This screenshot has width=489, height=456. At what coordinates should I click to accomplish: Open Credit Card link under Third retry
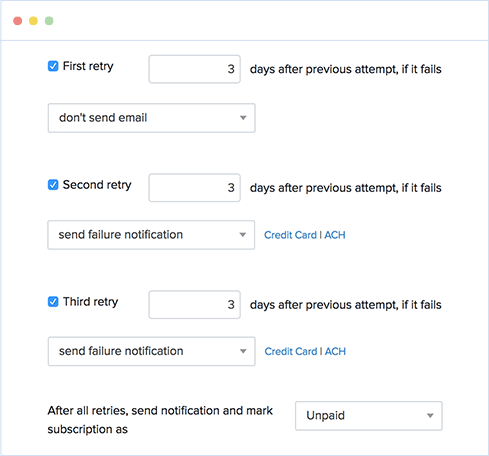(291, 351)
